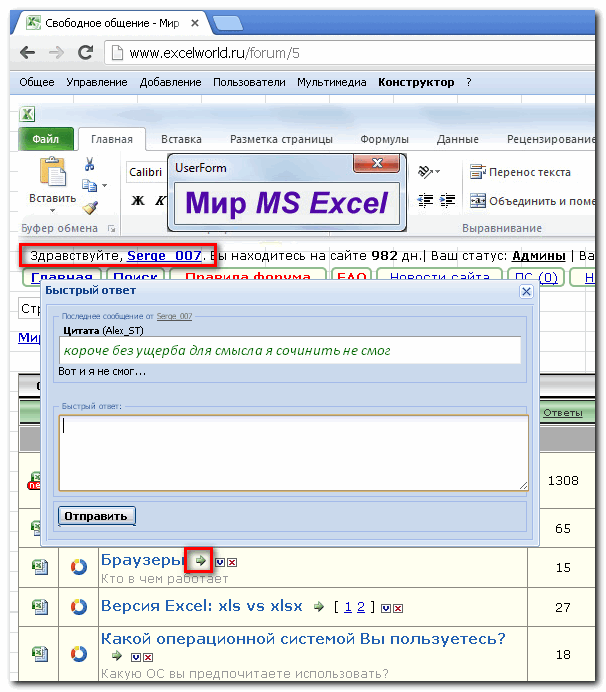The image size is (606, 692).
Task: Click the page icon in the address bar
Action: point(117,53)
